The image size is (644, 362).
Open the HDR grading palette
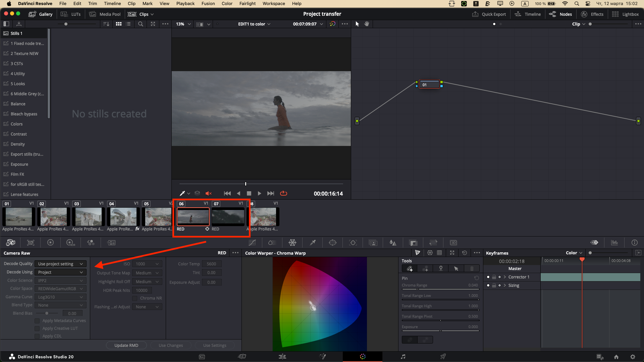[70, 242]
